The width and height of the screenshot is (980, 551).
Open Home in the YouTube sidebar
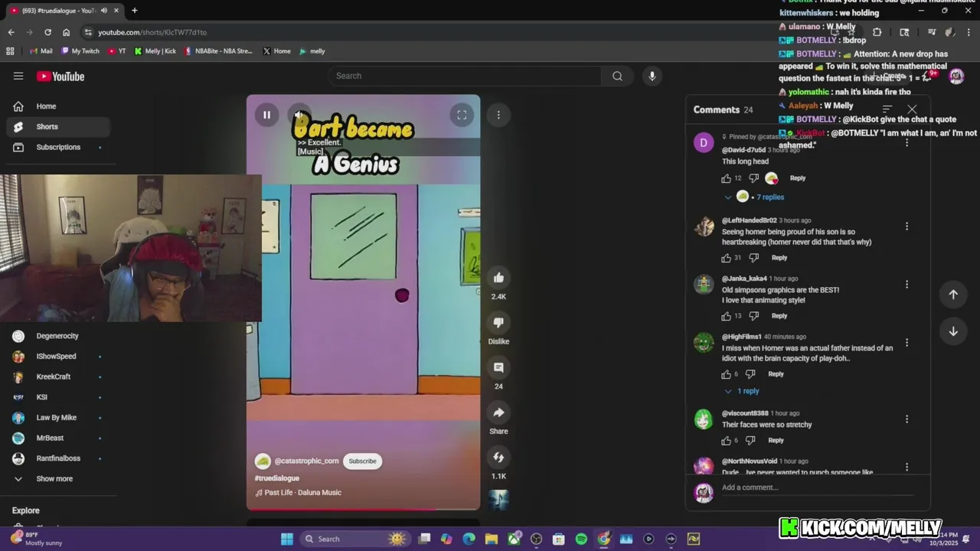[x=58, y=106]
